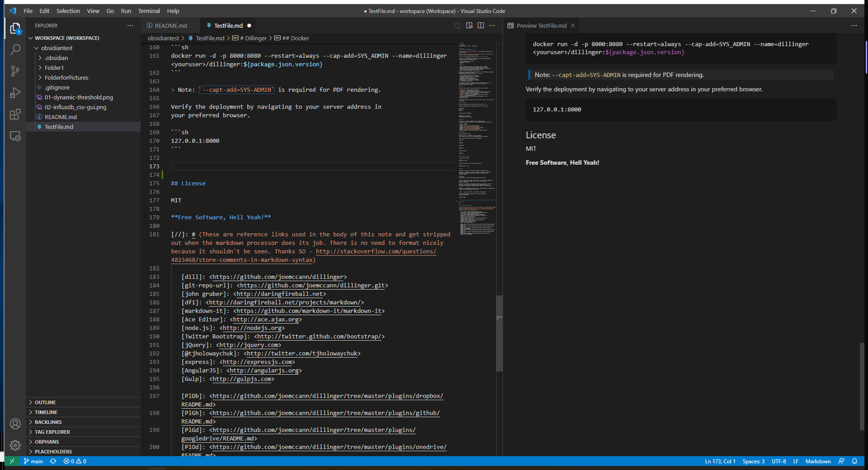This screenshot has height=470, width=868.
Task: Open Remote Explorer view in activity bar
Action: tap(15, 136)
